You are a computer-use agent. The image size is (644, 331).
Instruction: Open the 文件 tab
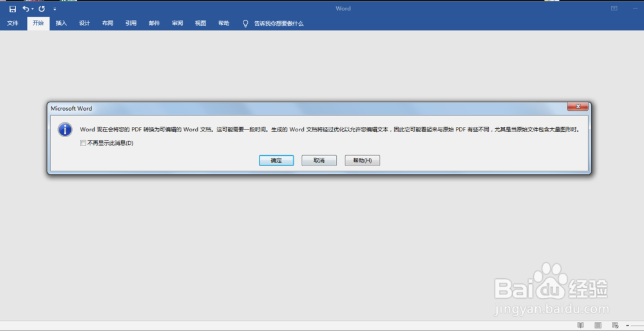click(13, 23)
